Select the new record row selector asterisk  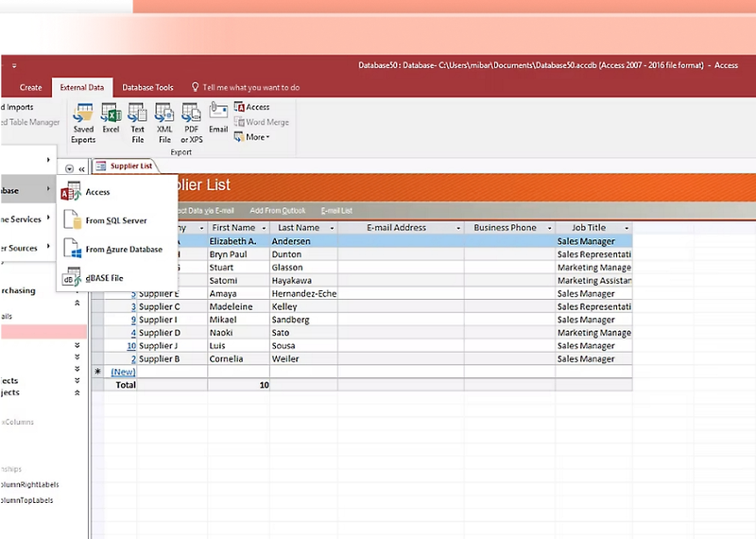tap(98, 372)
